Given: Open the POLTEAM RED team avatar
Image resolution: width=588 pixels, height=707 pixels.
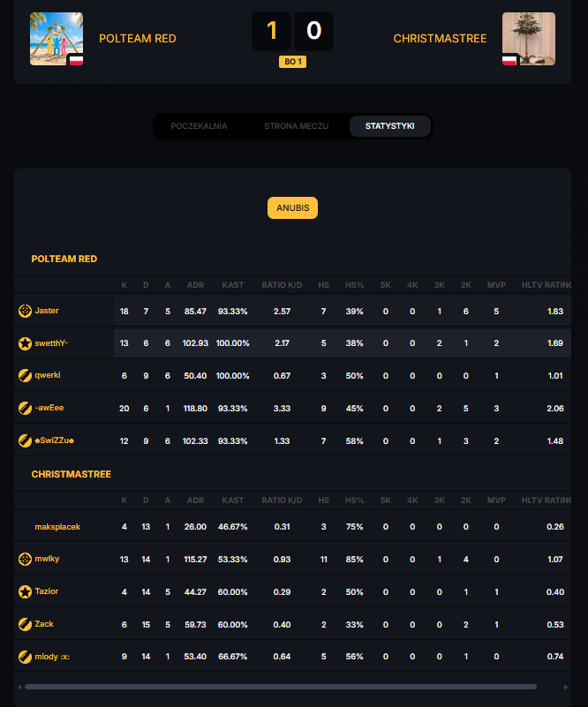Looking at the screenshot, I should [x=57, y=39].
